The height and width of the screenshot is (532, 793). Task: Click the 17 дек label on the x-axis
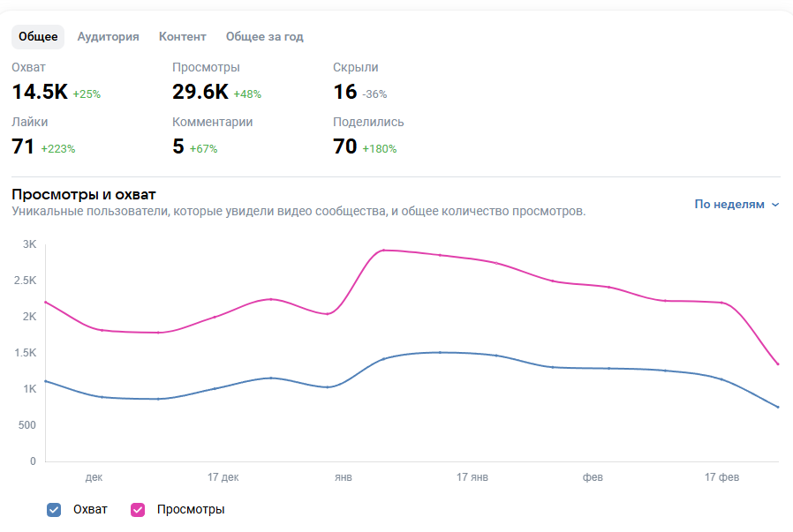pos(223,477)
